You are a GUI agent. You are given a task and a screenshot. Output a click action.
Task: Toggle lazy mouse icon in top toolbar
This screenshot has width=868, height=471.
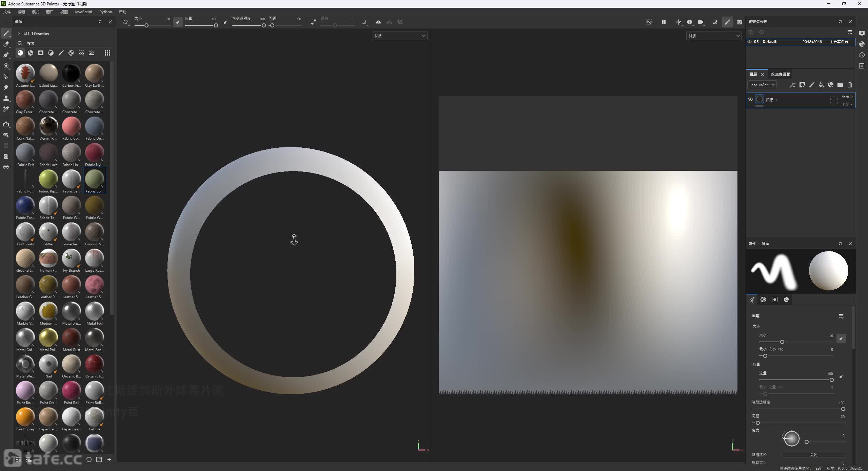(314, 22)
